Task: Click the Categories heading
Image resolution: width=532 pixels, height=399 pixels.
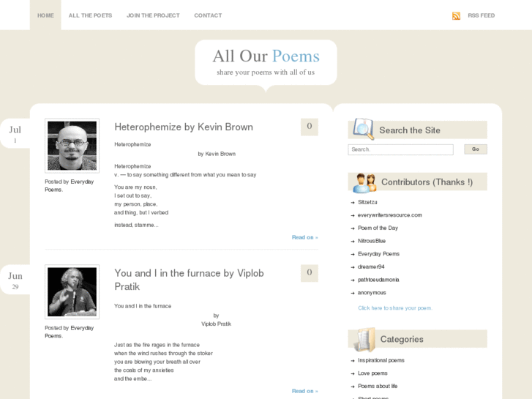Action: (402, 339)
